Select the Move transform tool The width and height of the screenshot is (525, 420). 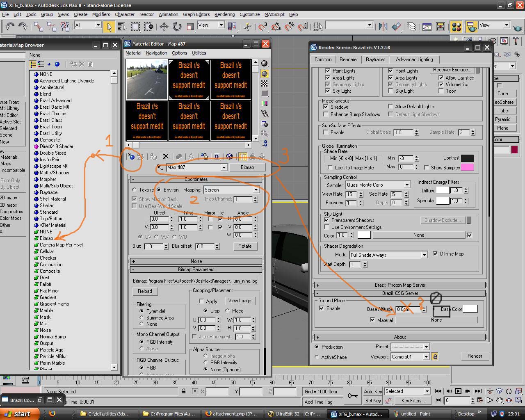[x=164, y=27]
